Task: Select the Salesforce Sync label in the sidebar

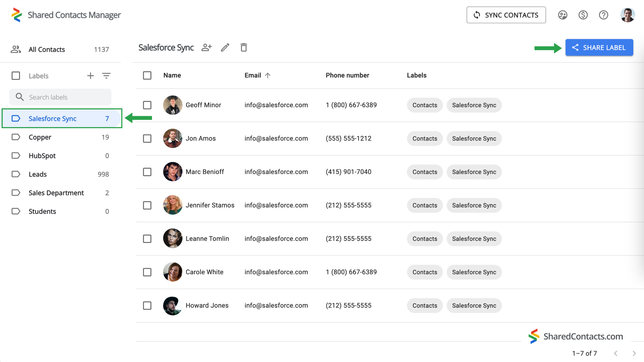Action: (x=62, y=118)
